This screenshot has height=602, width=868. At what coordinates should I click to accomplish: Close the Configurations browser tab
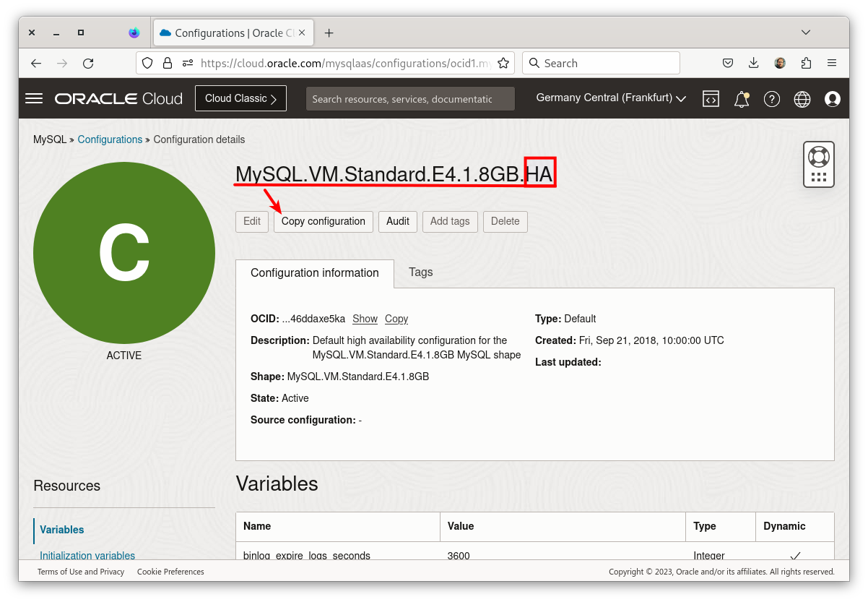point(302,33)
